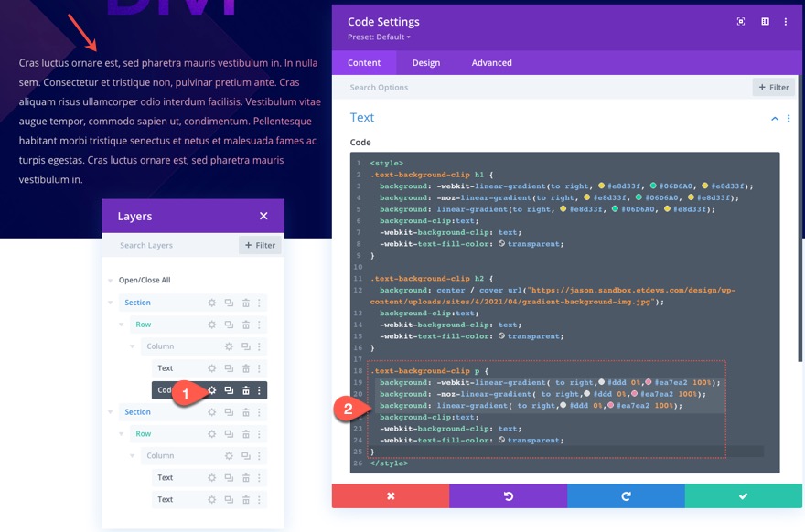The width and height of the screenshot is (805, 532).
Task: Click Filter button in Layers panel
Action: point(260,245)
